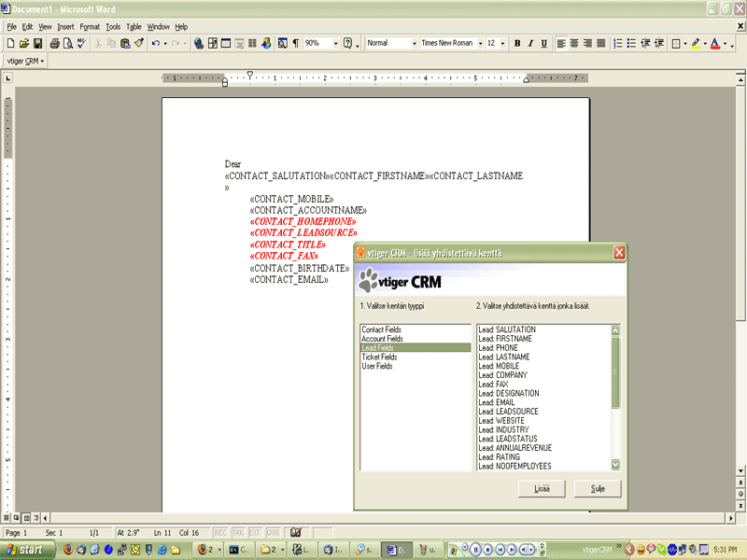The image size is (747, 560).
Task: Select Ticket Fields in field type list
Action: tap(416, 357)
